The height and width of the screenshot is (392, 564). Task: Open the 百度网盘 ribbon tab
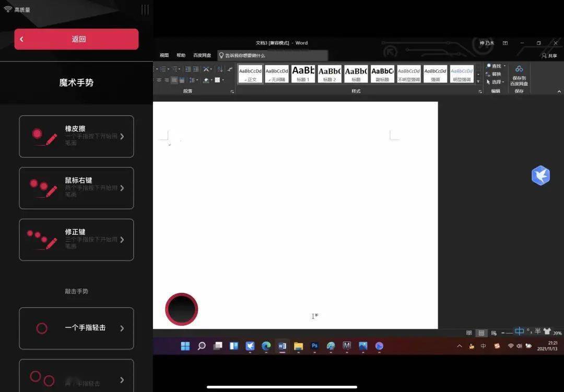202,54
